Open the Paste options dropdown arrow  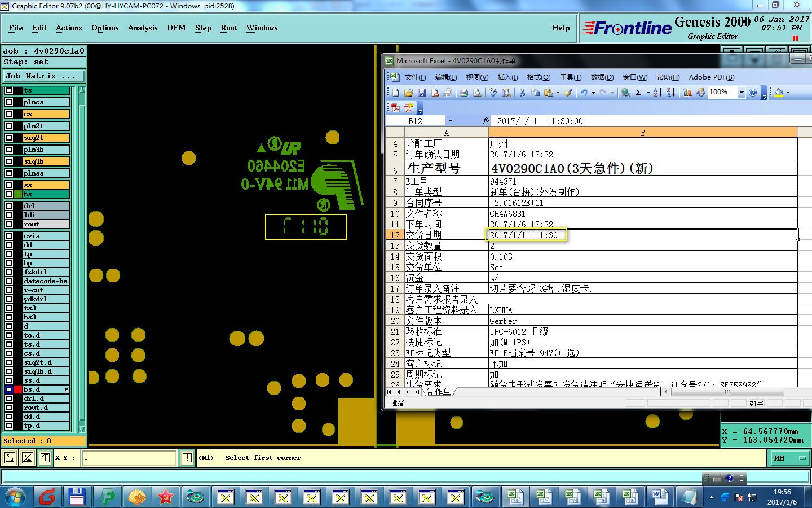point(558,93)
